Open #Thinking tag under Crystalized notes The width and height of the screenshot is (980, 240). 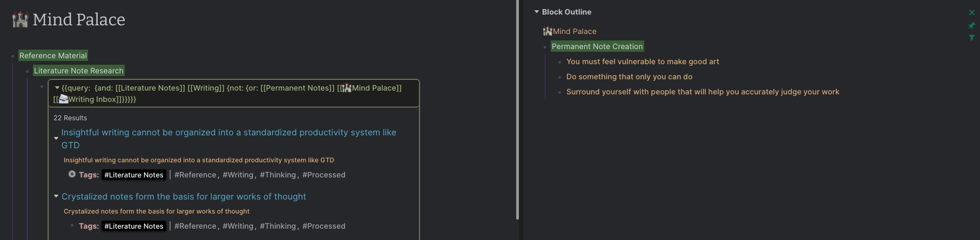278,226
